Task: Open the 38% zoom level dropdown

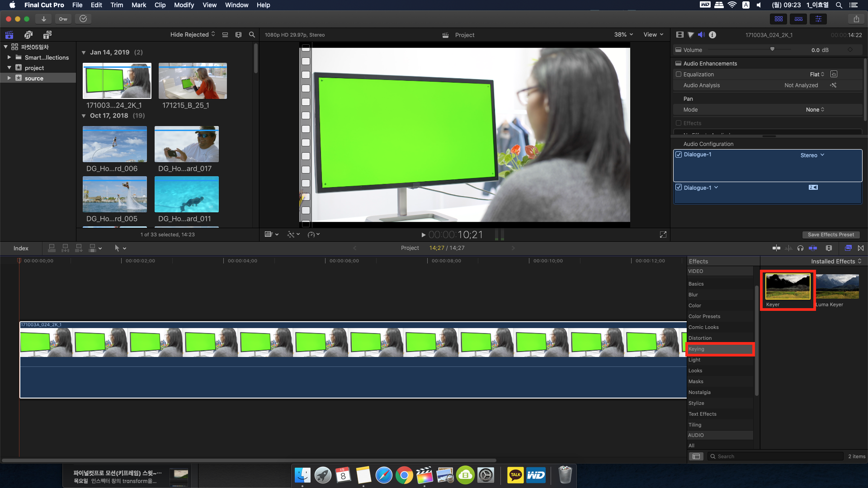Action: point(623,35)
